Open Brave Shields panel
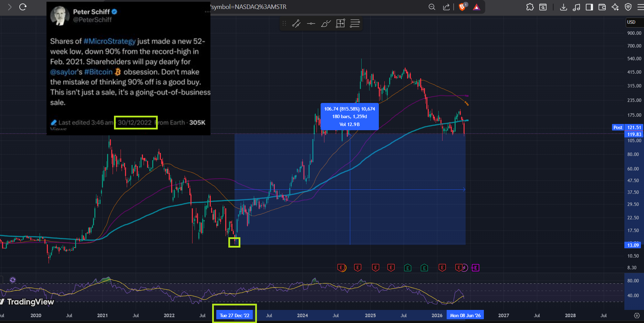Image resolution: width=644 pixels, height=323 pixels. 463,7
